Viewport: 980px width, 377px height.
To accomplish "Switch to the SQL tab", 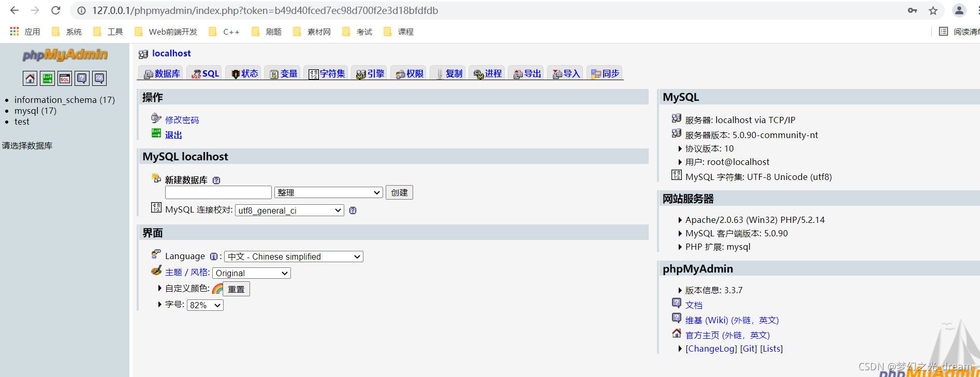I will coord(205,73).
